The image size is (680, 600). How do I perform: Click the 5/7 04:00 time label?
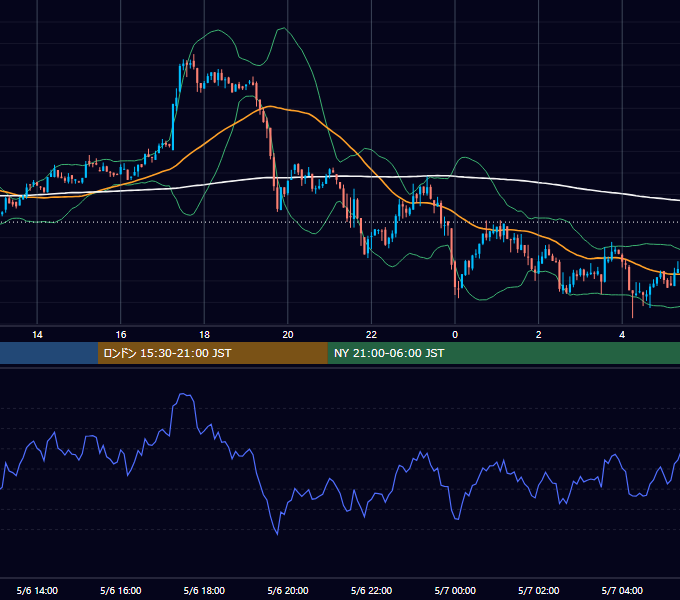(x=622, y=590)
